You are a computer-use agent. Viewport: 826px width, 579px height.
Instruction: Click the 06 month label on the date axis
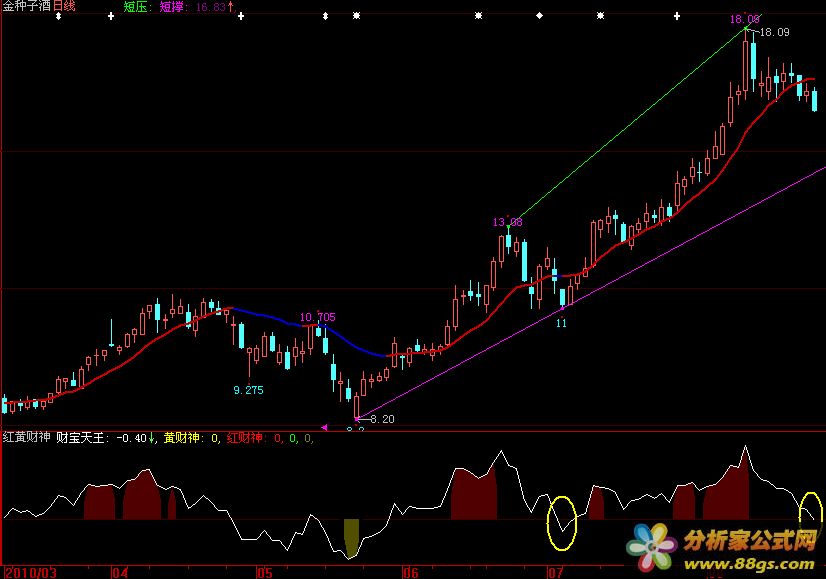(410, 573)
